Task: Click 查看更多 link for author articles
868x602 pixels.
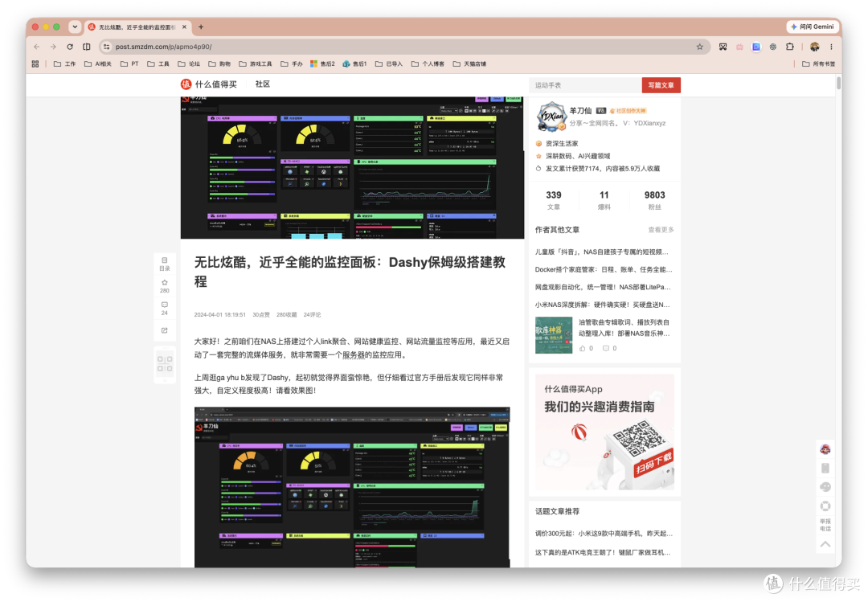Action: [x=661, y=230]
